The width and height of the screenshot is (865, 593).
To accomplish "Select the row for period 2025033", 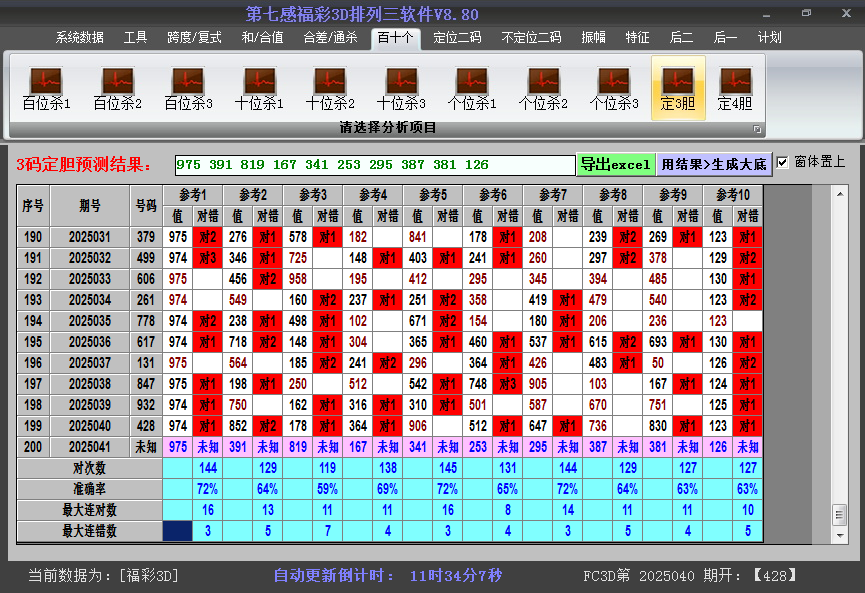I will [x=390, y=279].
